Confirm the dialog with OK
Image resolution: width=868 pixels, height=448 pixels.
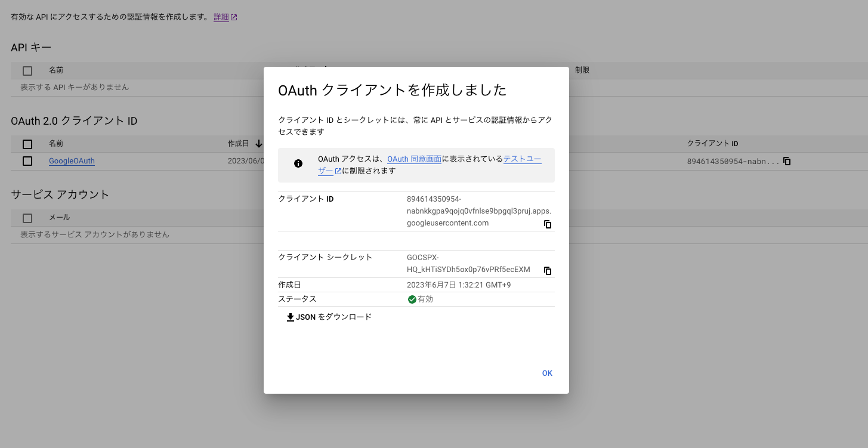pyautogui.click(x=547, y=373)
